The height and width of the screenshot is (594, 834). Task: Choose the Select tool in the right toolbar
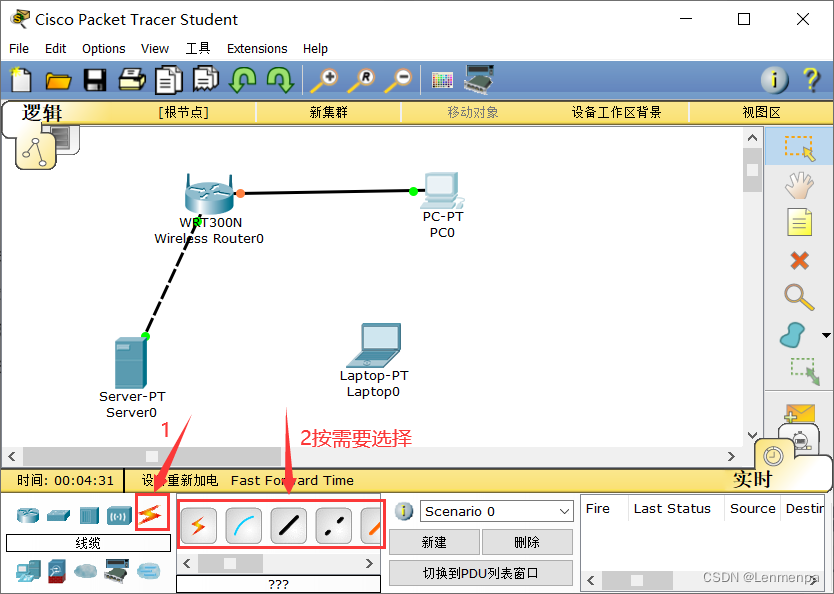(x=799, y=147)
